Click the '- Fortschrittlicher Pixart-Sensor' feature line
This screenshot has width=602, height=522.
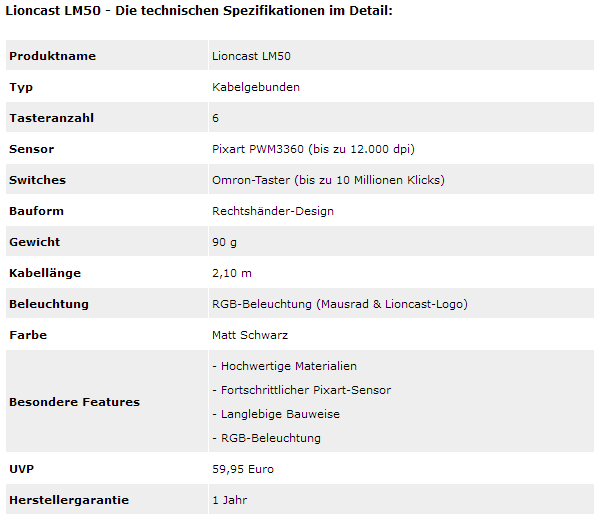tap(301, 390)
